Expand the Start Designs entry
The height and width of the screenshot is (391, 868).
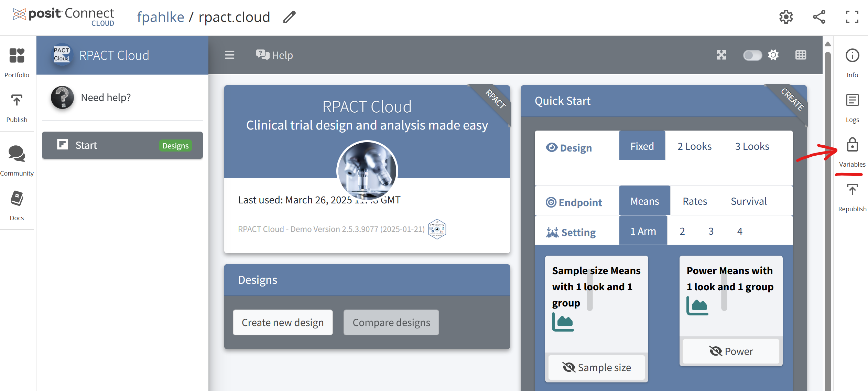click(x=122, y=145)
